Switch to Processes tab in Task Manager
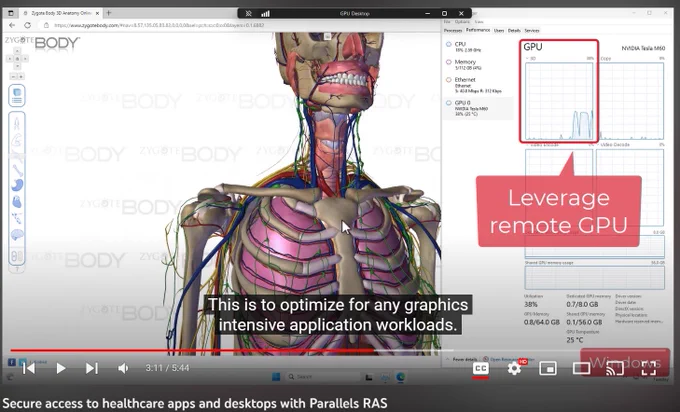 pos(453,30)
